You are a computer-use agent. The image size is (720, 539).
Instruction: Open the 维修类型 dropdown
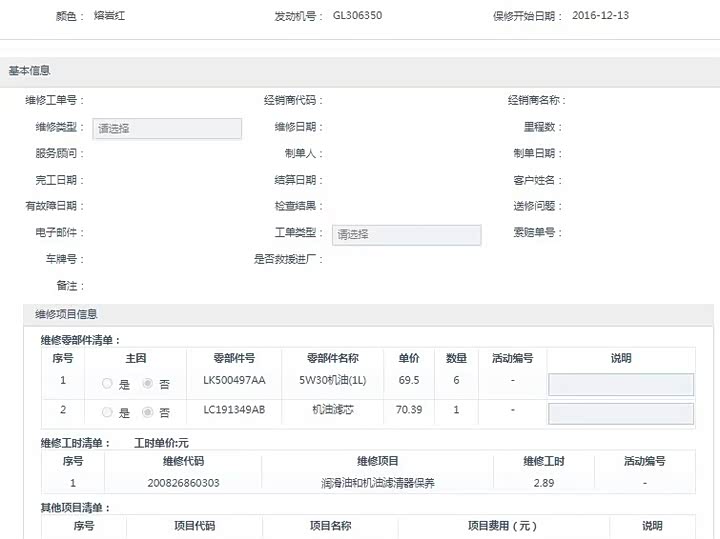point(167,128)
